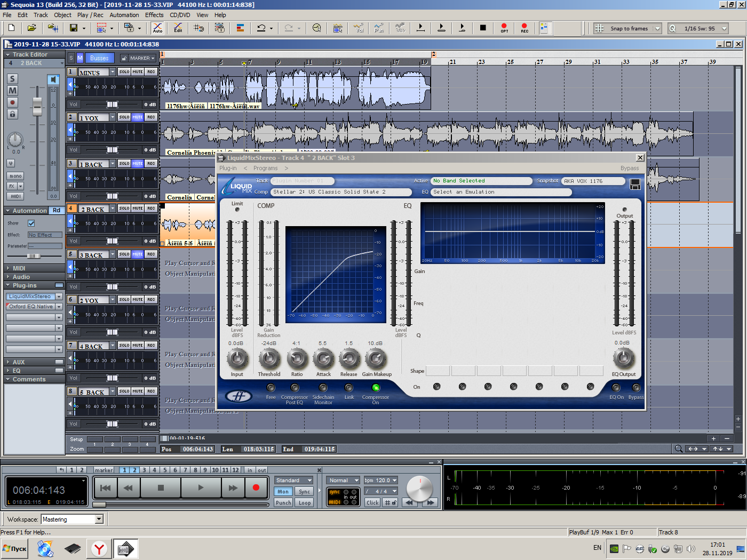Activate the Auto crossfade toolbar icon
Image resolution: width=747 pixels, height=560 pixels.
tap(157, 28)
